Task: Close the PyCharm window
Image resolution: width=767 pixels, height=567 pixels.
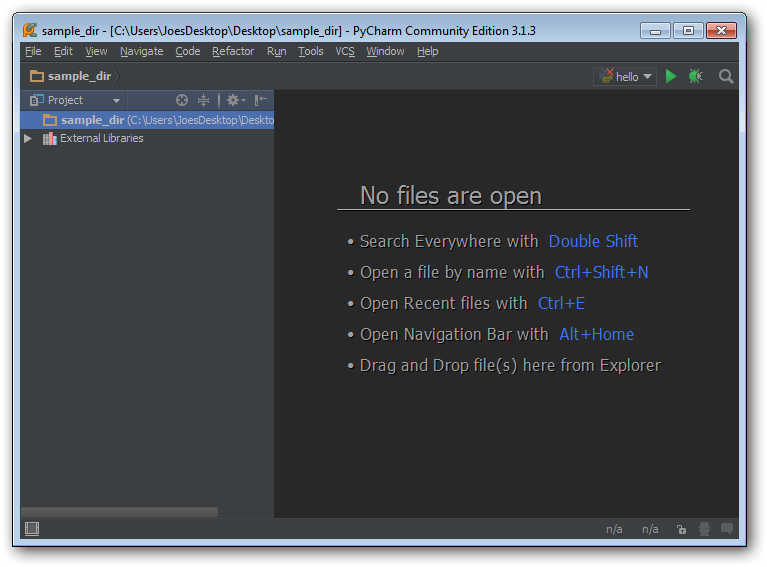Action: pyautogui.click(x=721, y=31)
